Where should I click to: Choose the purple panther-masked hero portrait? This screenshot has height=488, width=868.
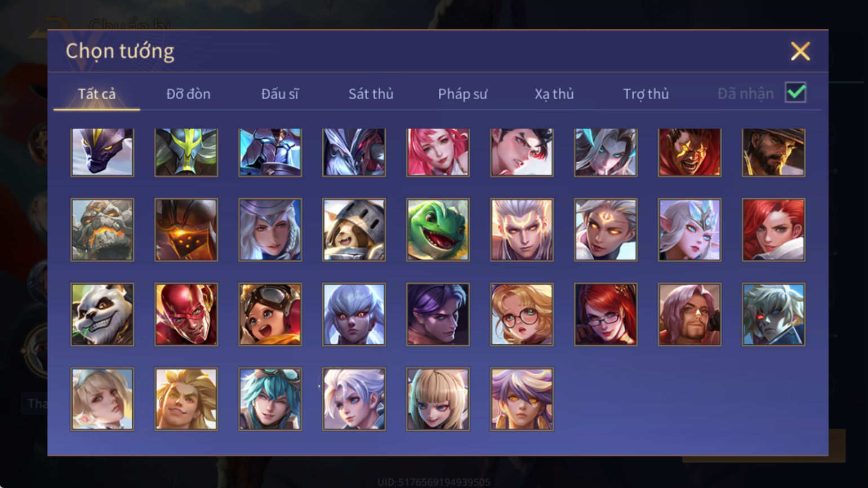coord(102,152)
